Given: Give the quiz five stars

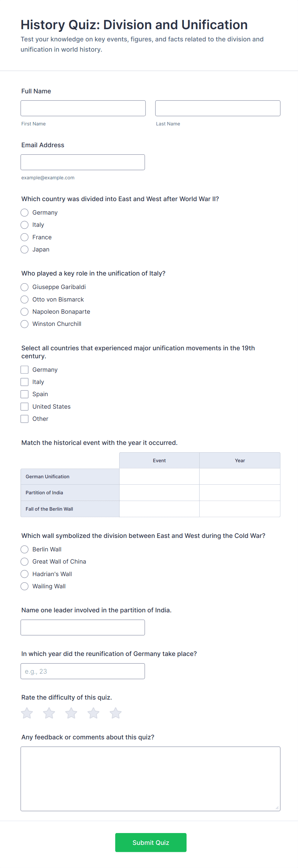Looking at the screenshot, I should point(115,713).
